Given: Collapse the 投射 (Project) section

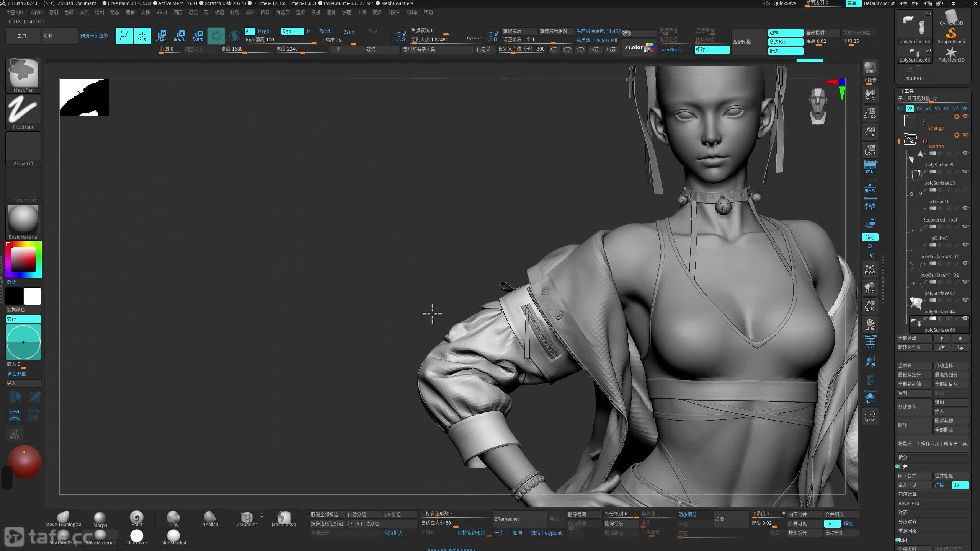Looking at the screenshot, I should click(x=903, y=540).
